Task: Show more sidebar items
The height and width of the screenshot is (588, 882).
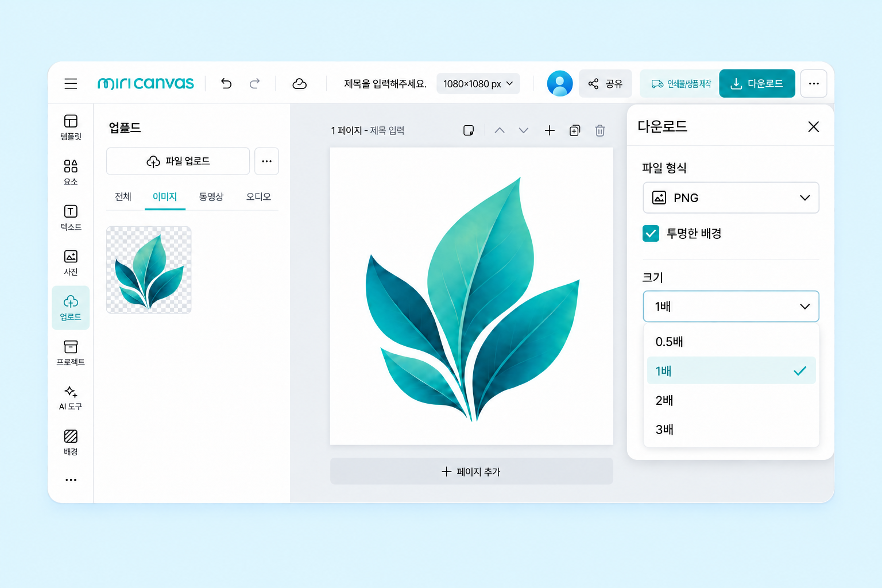Action: click(71, 480)
